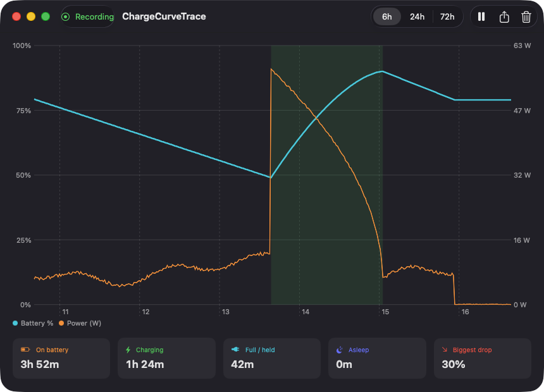Click the 32 W axis label
The image size is (544, 392).
coord(522,175)
